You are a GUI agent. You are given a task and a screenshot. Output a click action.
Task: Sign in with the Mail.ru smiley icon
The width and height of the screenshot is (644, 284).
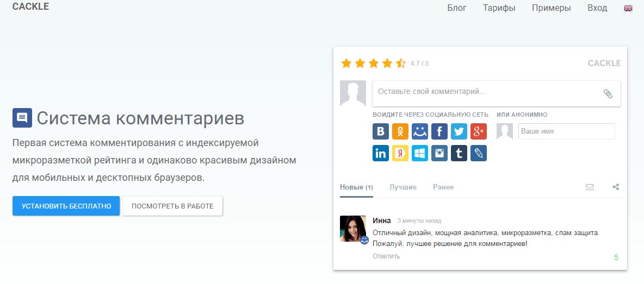(420, 131)
